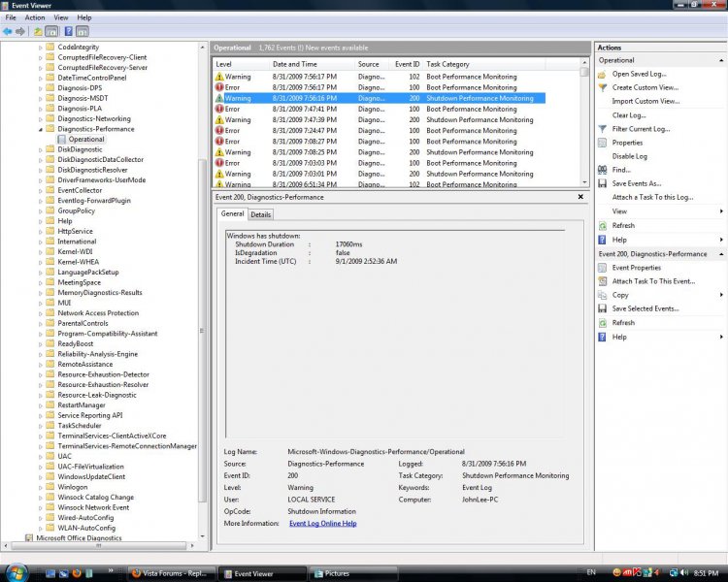
Task: Collapse Diagnostics-Performance tree node
Action: tap(41, 129)
